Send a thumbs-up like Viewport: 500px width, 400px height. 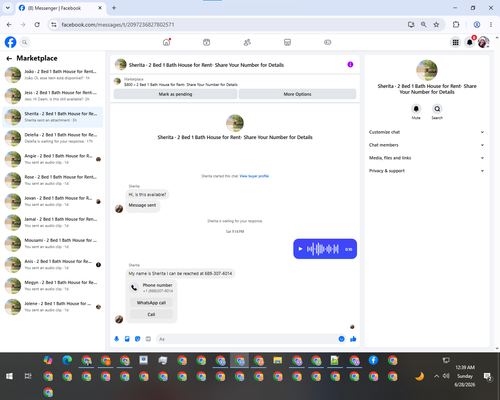[353, 339]
